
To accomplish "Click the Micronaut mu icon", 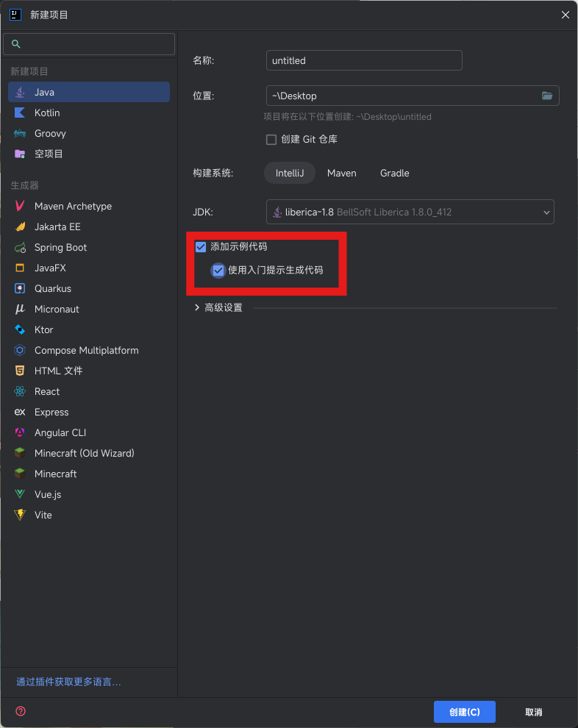I will click(x=20, y=309).
